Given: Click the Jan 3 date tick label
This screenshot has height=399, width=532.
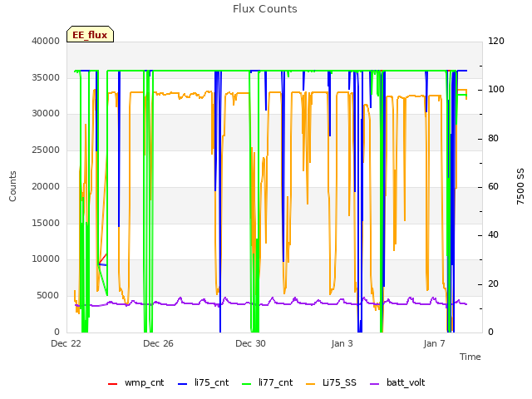Looking at the screenshot, I should [342, 343].
